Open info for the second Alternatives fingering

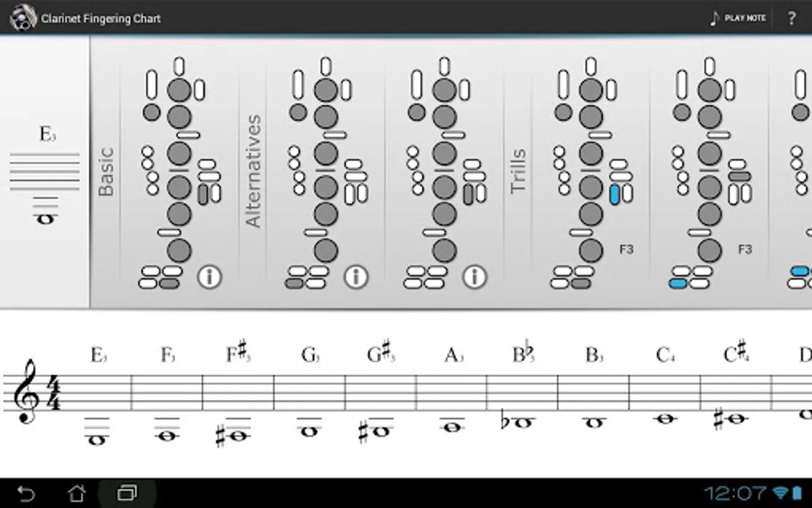pos(474,277)
